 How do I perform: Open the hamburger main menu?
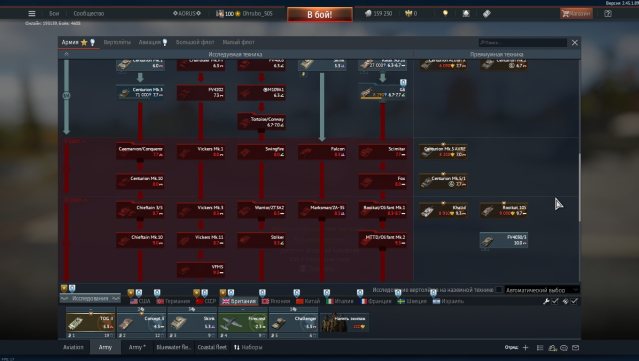32,13
